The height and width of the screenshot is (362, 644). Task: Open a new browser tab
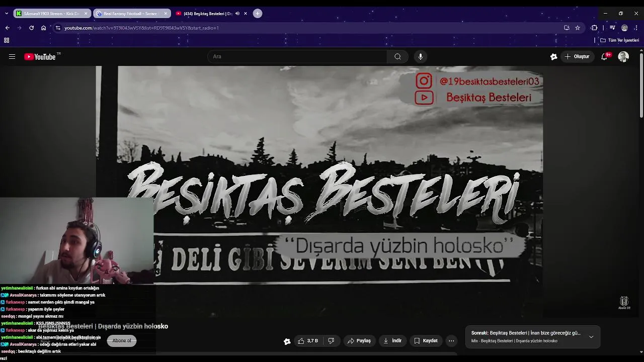[258, 14]
